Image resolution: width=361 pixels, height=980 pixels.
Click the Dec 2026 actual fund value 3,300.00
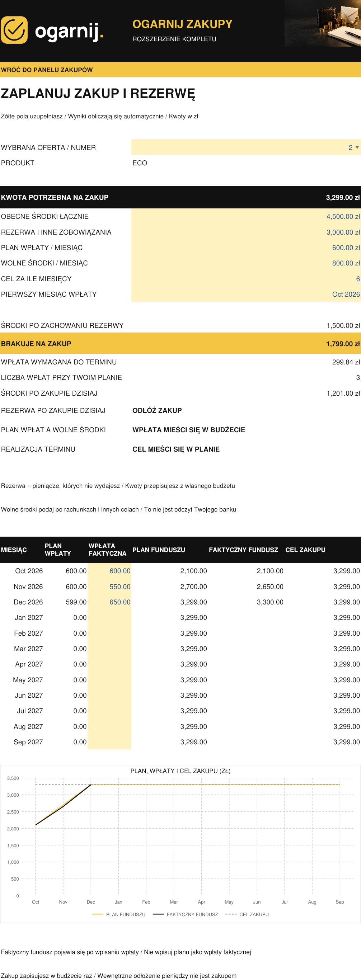pos(270,602)
